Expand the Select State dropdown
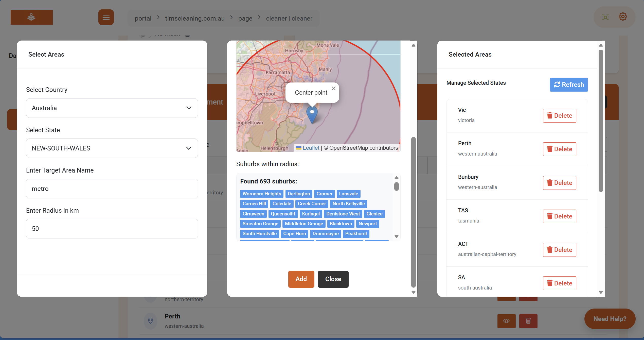 click(x=112, y=148)
